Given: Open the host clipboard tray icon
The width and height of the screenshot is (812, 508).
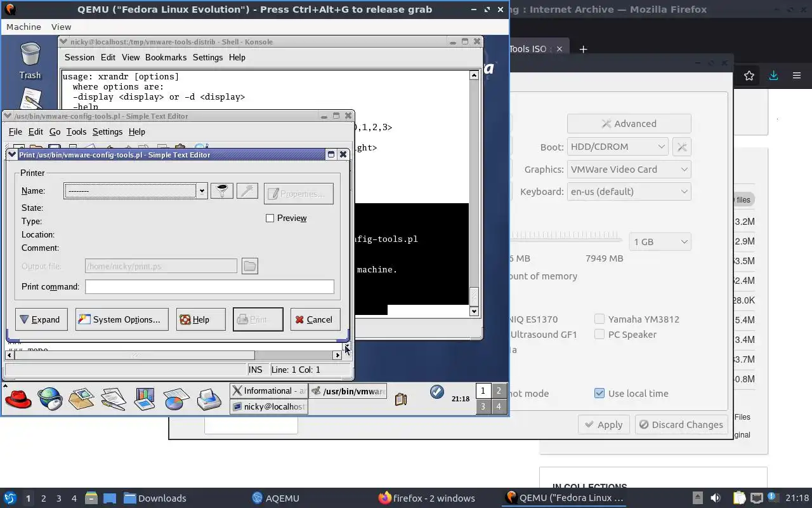Looking at the screenshot, I should tap(740, 498).
